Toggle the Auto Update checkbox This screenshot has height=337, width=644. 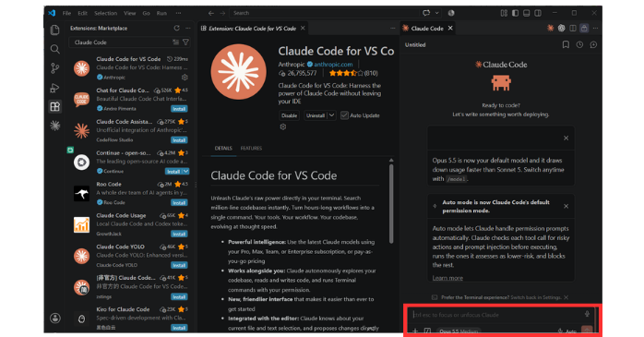(x=344, y=115)
